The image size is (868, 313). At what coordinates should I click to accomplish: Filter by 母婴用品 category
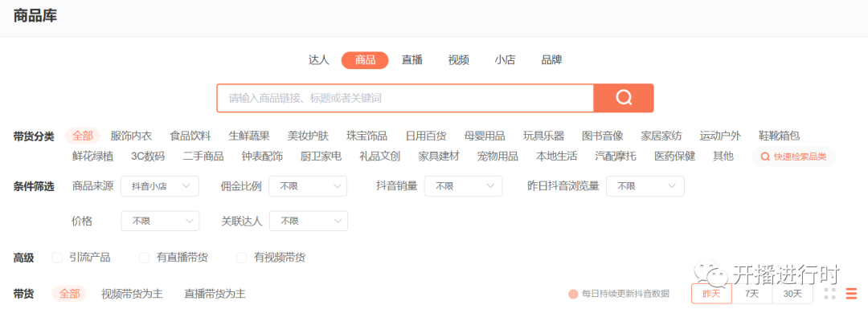click(x=485, y=136)
